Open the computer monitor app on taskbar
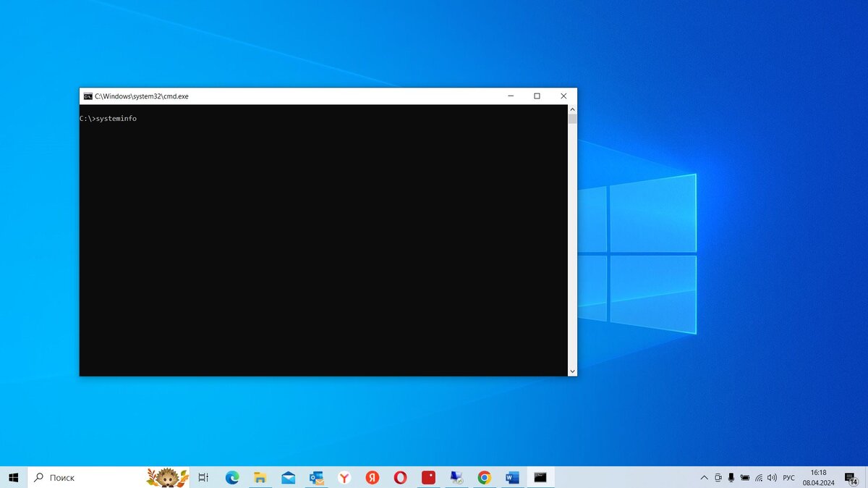The height and width of the screenshot is (488, 868). tap(456, 477)
